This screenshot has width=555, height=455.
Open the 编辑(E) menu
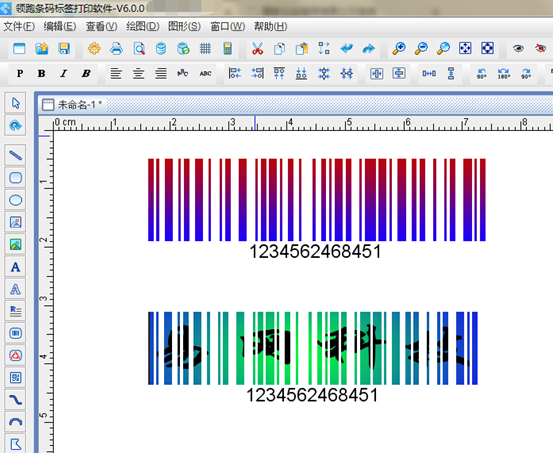tap(60, 26)
